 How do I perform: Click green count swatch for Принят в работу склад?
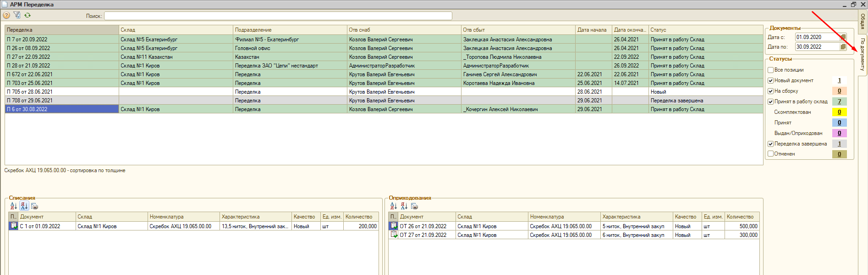(839, 101)
